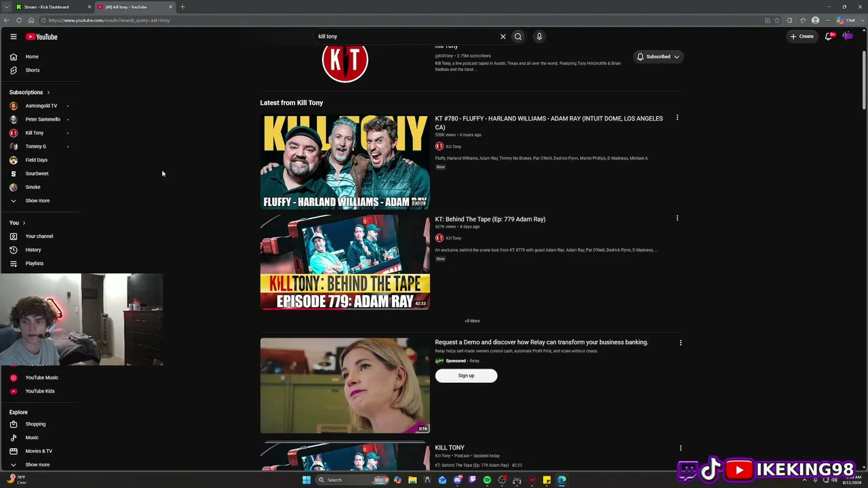Start voice search with microphone icon
The height and width of the screenshot is (488, 868).
tap(539, 37)
